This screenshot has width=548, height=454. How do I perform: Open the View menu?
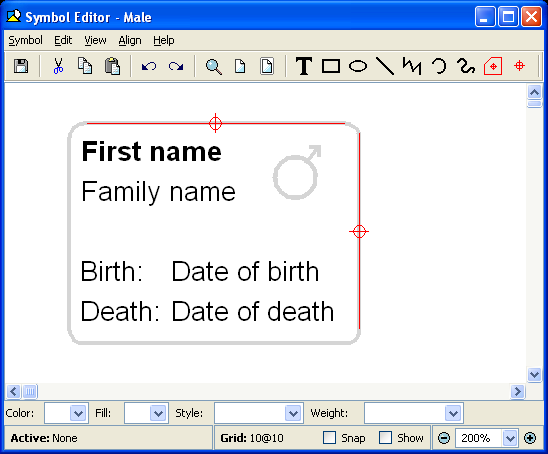click(x=95, y=41)
